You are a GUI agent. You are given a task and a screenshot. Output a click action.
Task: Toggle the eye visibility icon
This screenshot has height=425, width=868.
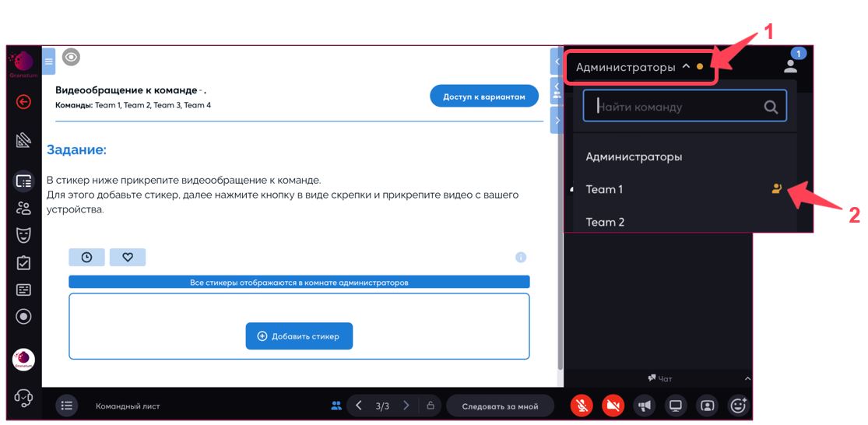(x=71, y=57)
